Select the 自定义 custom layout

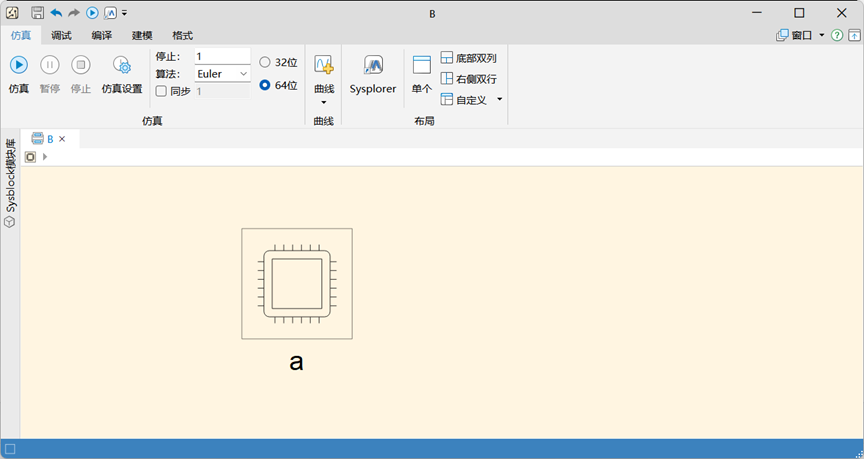click(x=463, y=100)
